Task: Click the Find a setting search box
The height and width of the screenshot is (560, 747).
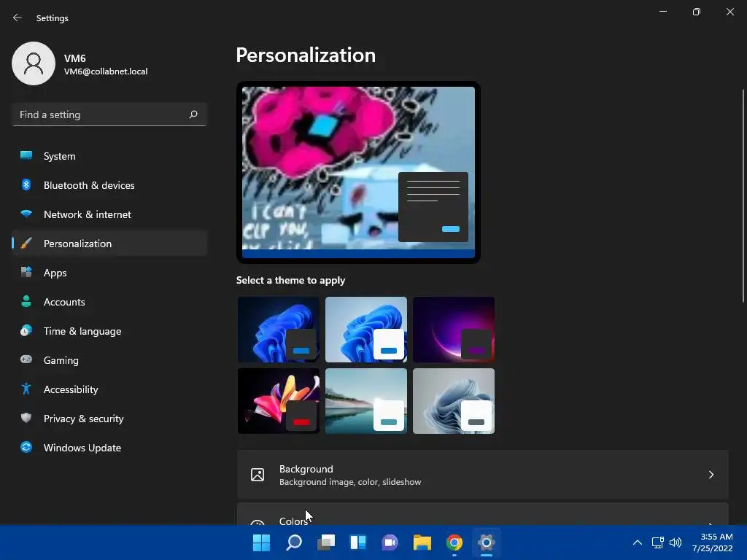Action: click(109, 114)
